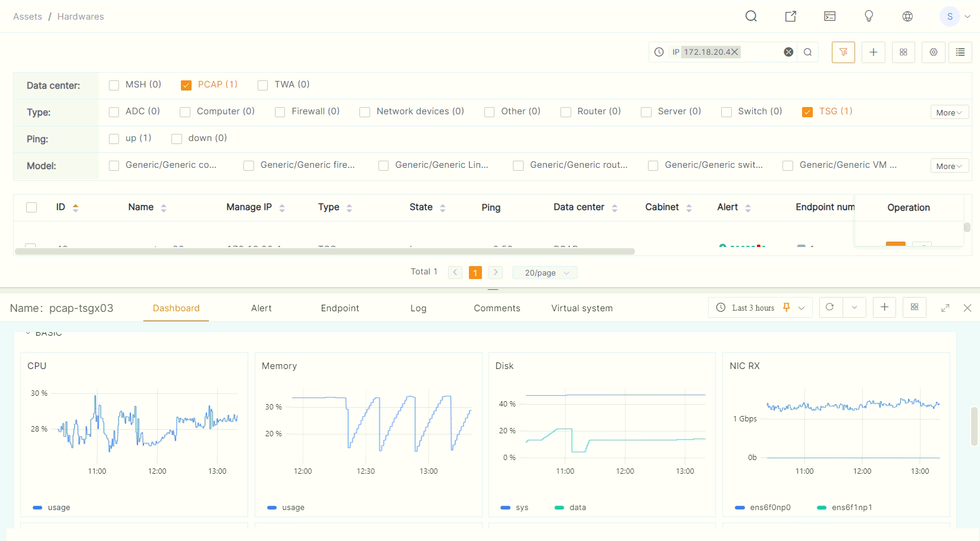Click the lightbulb tips icon
This screenshot has width=980, height=541.
(869, 16)
